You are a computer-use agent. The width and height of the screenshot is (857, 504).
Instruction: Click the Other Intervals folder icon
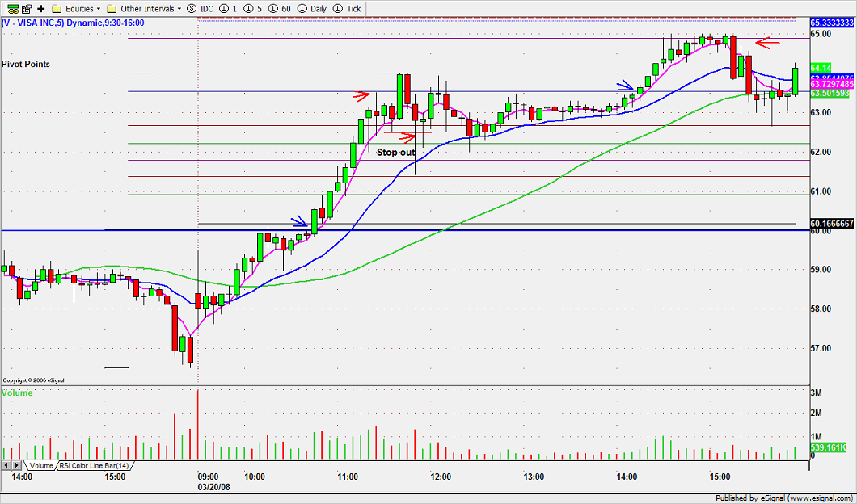tap(112, 9)
